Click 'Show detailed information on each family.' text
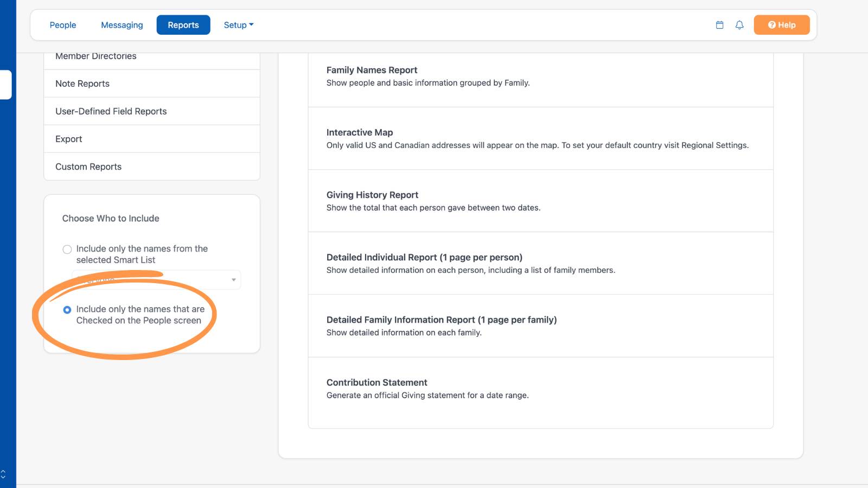Image resolution: width=868 pixels, height=488 pixels. (404, 333)
